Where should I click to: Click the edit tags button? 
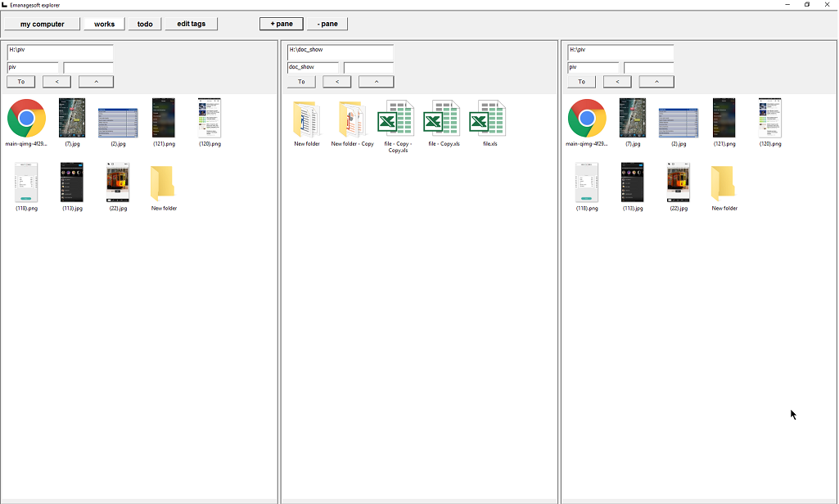pos(191,24)
